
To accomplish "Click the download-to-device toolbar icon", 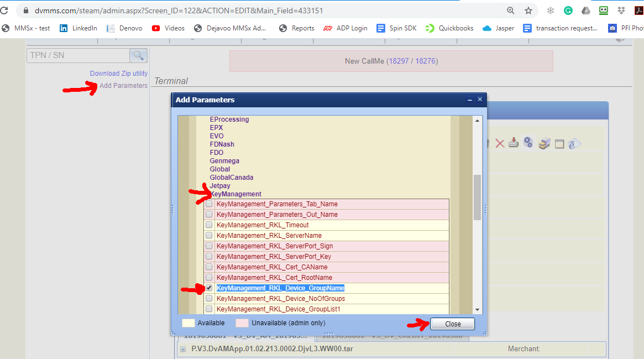I will point(513,143).
